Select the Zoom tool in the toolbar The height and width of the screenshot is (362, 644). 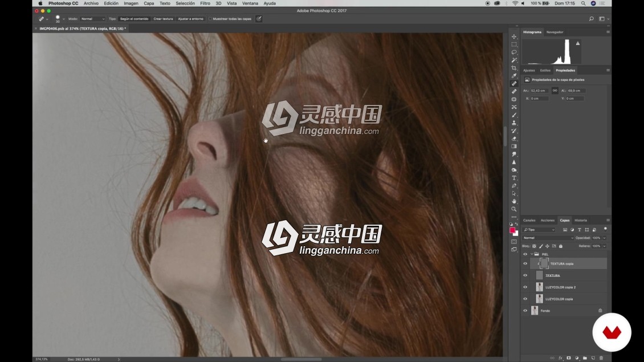(x=514, y=209)
